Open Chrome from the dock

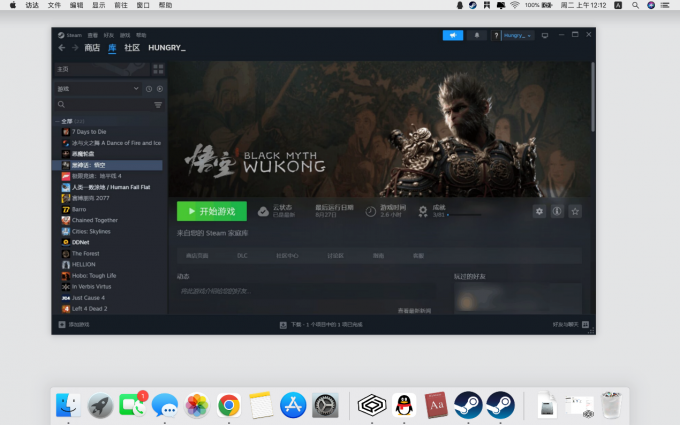pyautogui.click(x=229, y=406)
